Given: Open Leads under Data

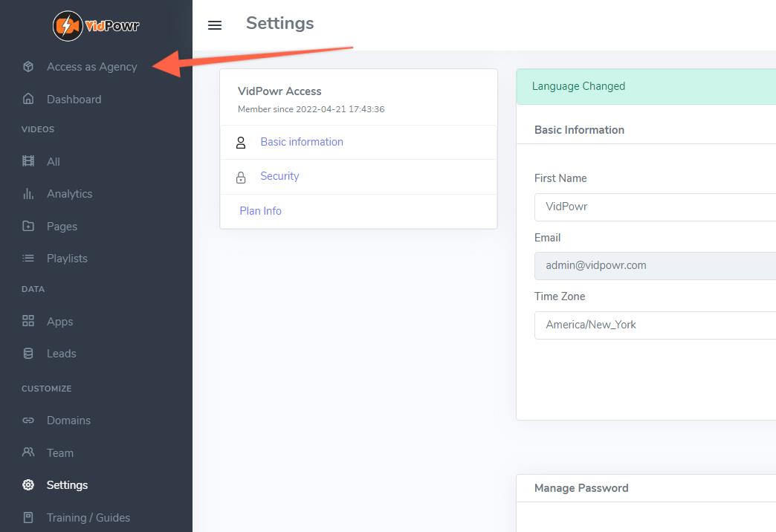Looking at the screenshot, I should [x=62, y=354].
